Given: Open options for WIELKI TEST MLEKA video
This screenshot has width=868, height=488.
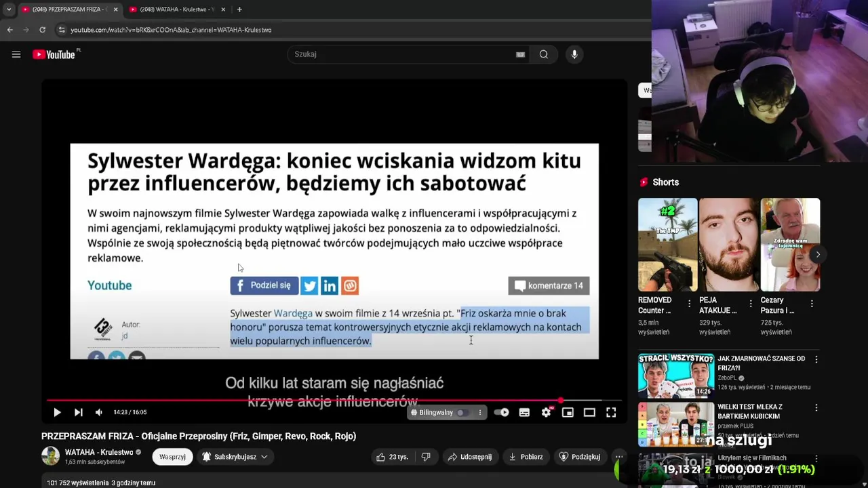Looking at the screenshot, I should pos(816,408).
